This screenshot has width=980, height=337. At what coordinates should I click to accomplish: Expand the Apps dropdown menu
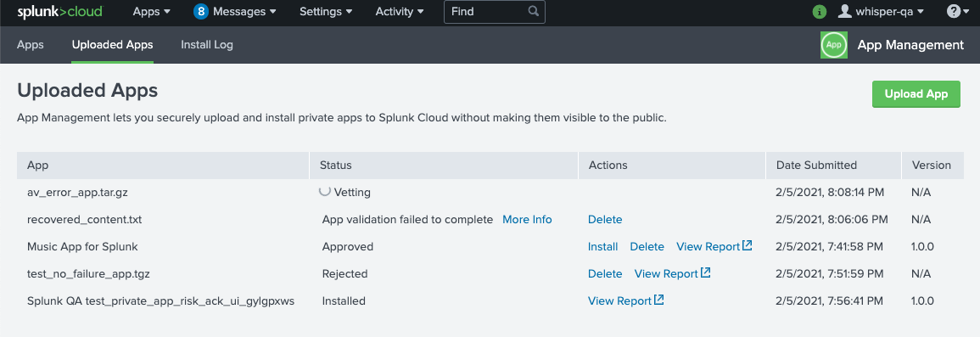click(x=152, y=12)
